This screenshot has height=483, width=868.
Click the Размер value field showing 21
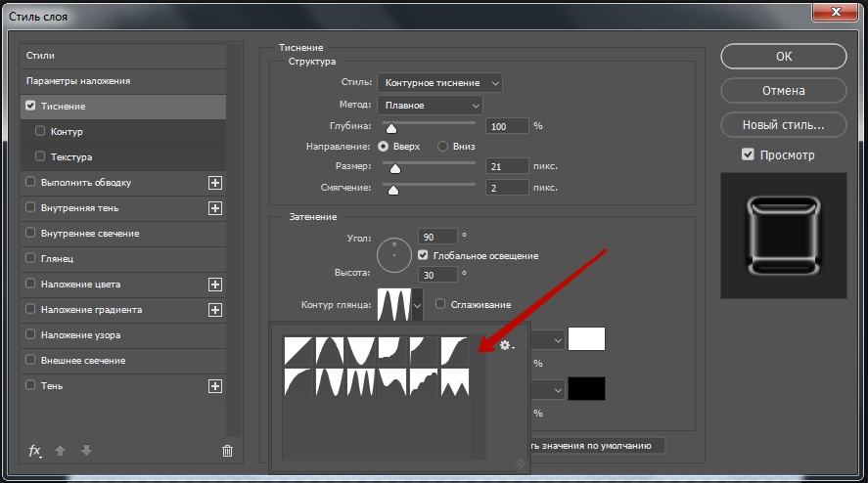(507, 166)
